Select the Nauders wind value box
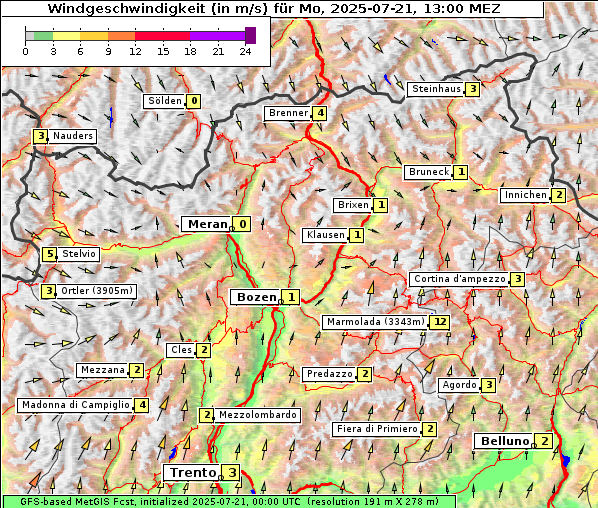This screenshot has height=508, width=598. (40, 136)
